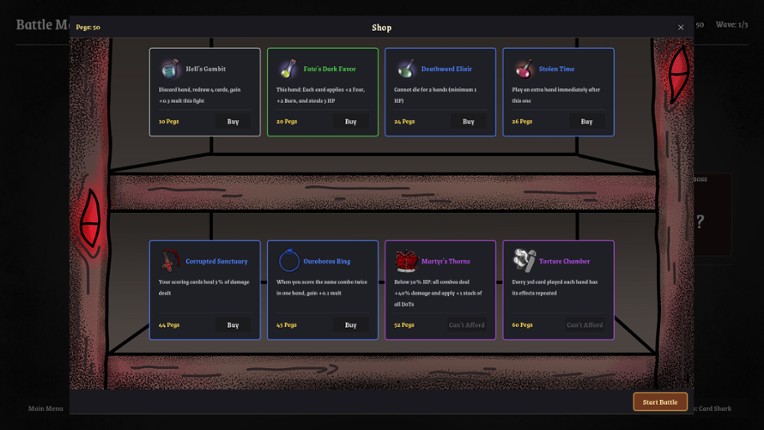Click Deathward Elixir description text
The width and height of the screenshot is (764, 430).
(436, 95)
